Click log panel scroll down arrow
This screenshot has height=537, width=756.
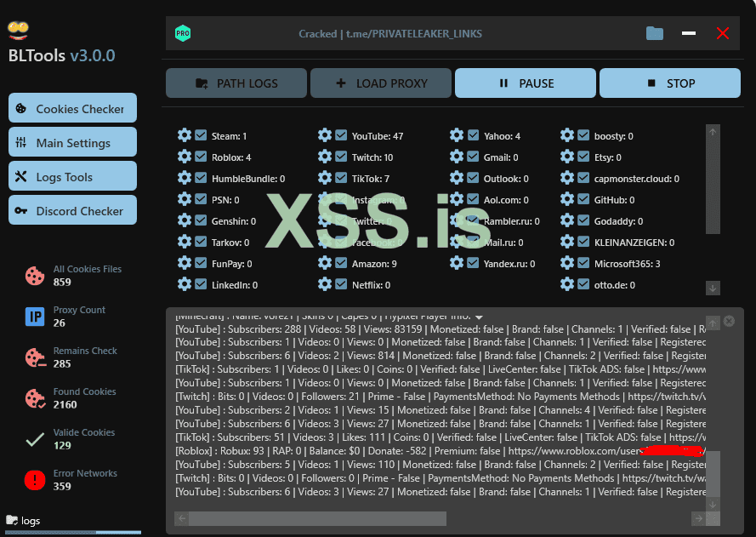713,504
